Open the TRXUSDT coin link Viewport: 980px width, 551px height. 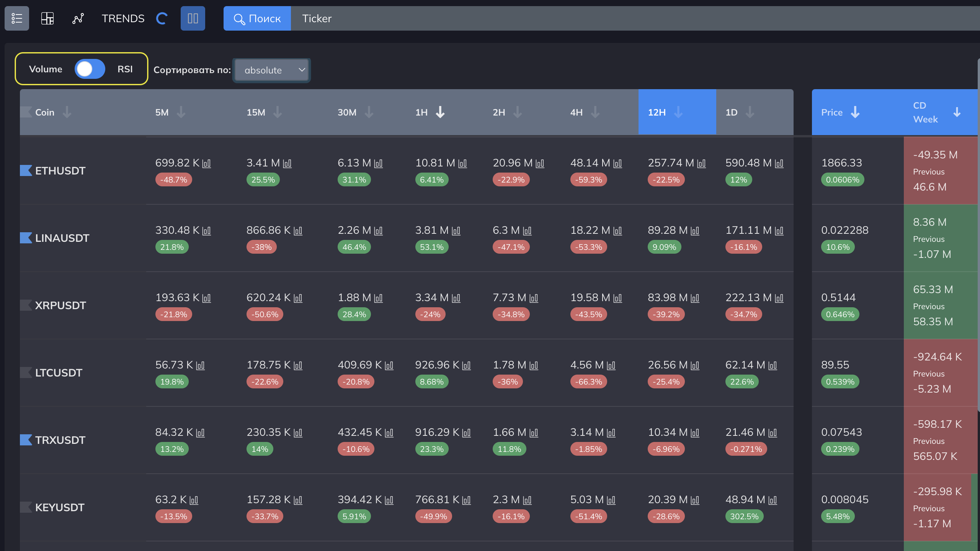[60, 440]
